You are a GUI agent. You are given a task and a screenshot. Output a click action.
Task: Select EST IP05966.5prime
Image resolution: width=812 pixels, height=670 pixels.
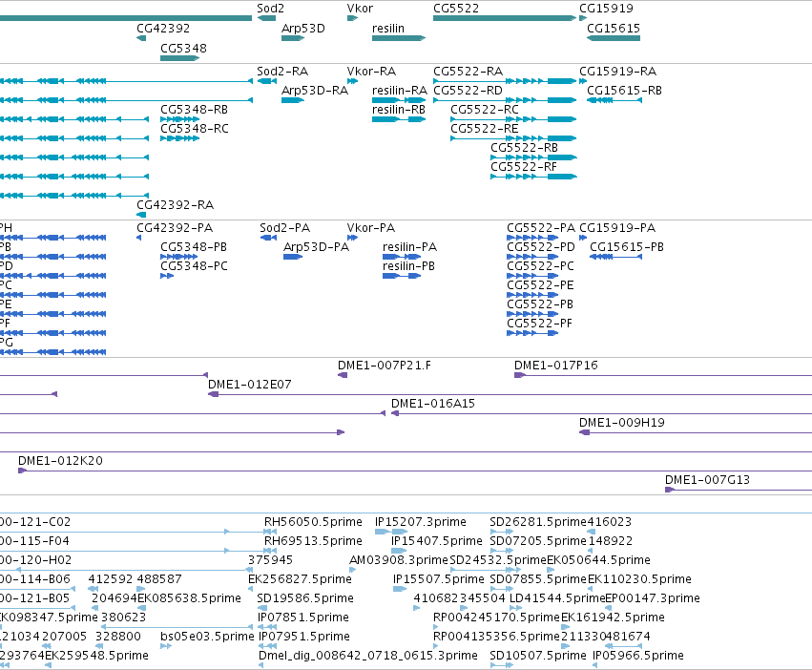click(x=638, y=656)
